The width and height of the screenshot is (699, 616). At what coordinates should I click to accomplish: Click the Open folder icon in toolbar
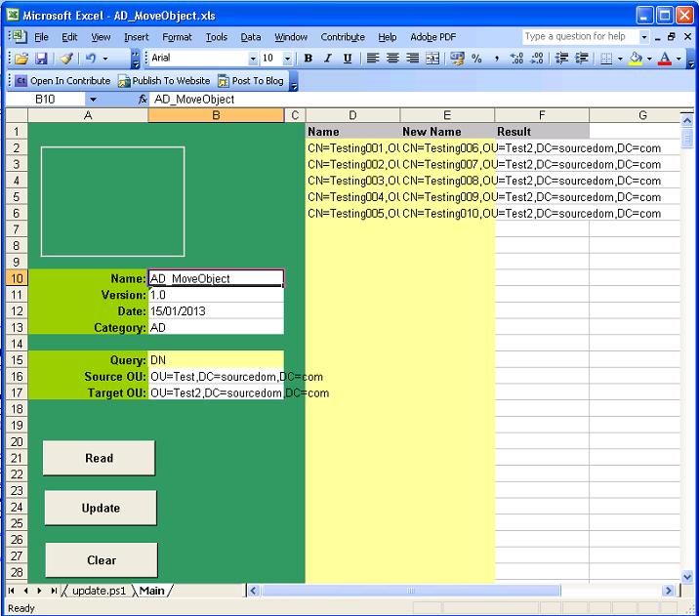21,59
